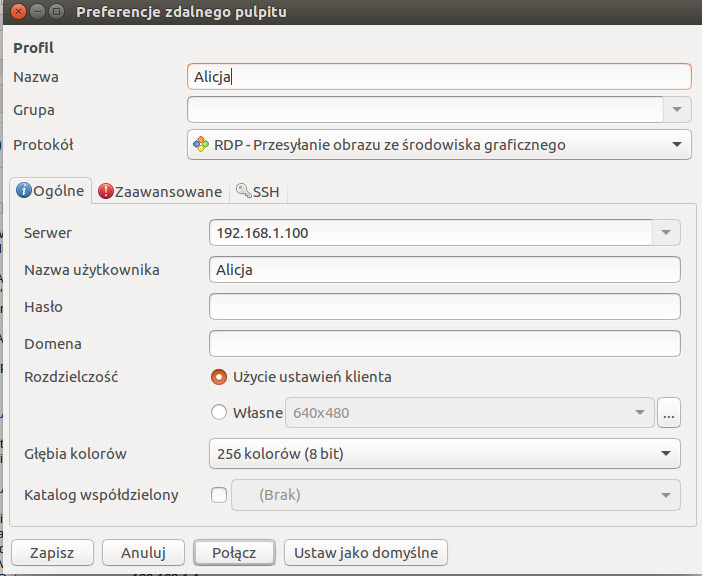
Task: Click the Zapisz button
Action: point(52,553)
